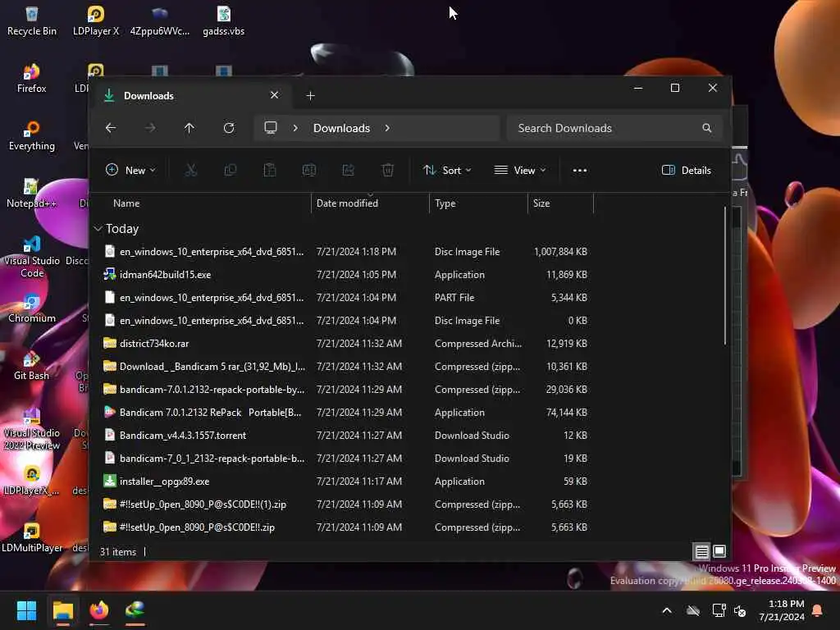Click the vertical scrollbar of file list

pos(725,276)
